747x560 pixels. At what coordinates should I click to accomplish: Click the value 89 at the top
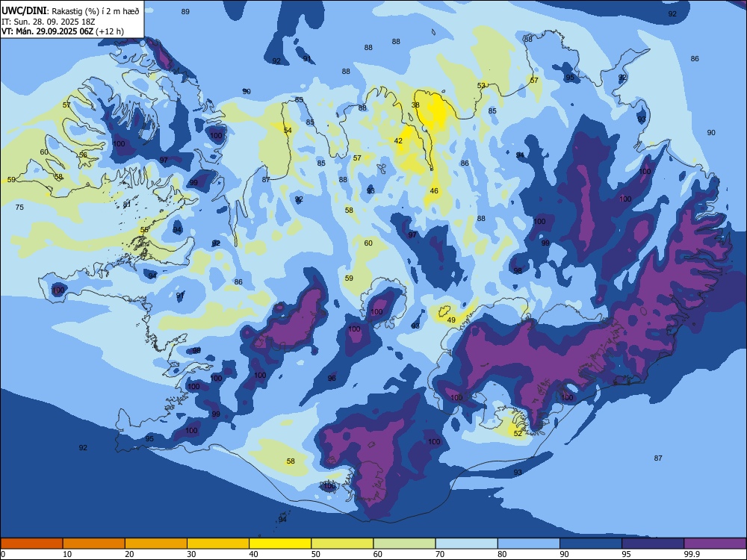pos(185,11)
